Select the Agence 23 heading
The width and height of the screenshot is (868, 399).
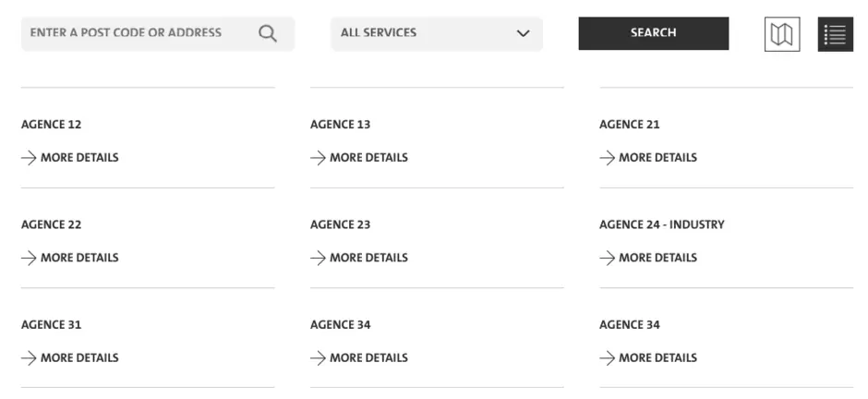(341, 224)
